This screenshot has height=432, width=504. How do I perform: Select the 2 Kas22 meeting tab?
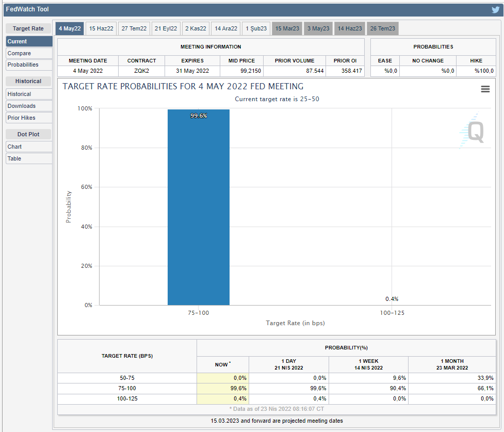(x=196, y=29)
